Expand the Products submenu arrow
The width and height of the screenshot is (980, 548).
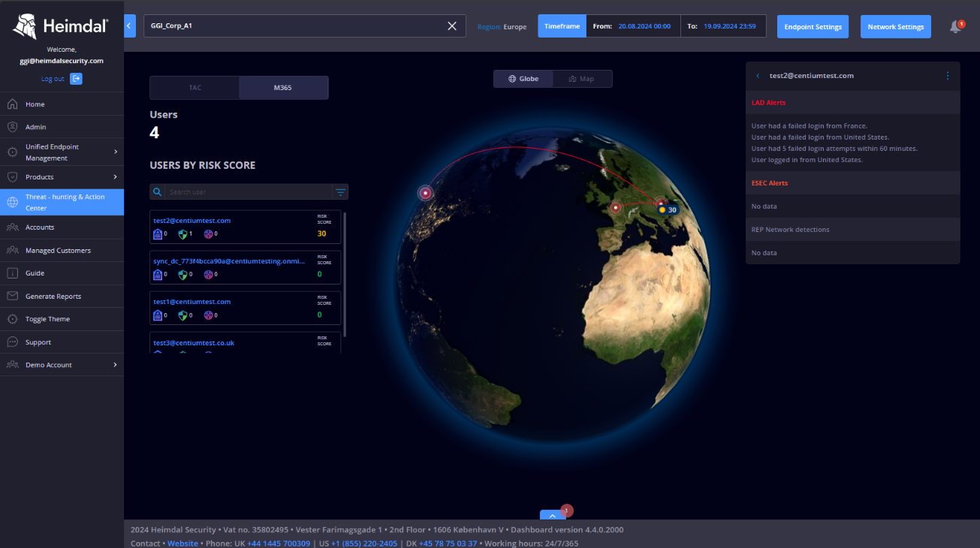(x=116, y=177)
